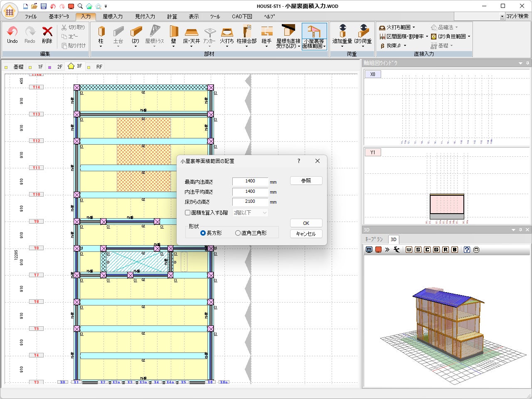This screenshot has height=399, width=532.
Task: Select the 長方形 shape radio button
Action: pyautogui.click(x=203, y=233)
